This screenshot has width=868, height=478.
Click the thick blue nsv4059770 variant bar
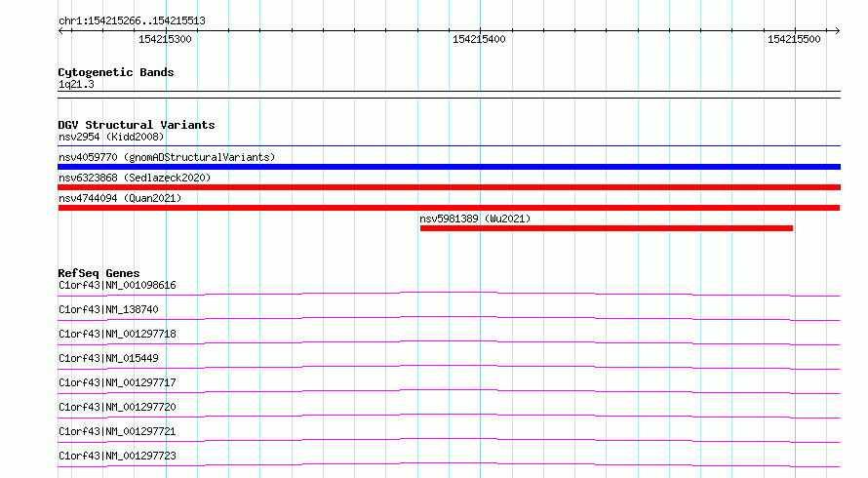(x=449, y=167)
